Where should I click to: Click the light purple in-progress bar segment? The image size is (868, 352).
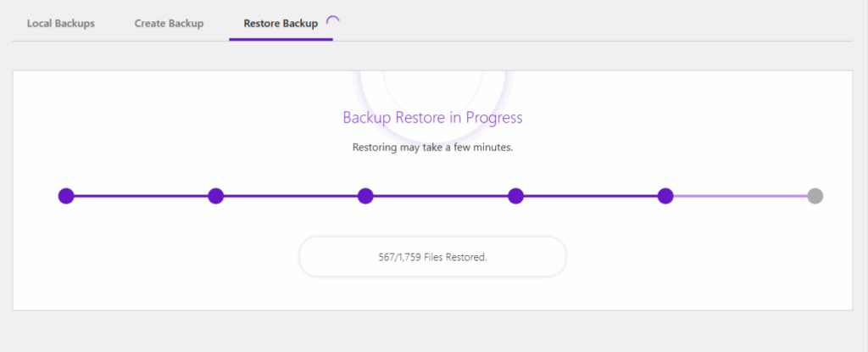[x=740, y=196]
